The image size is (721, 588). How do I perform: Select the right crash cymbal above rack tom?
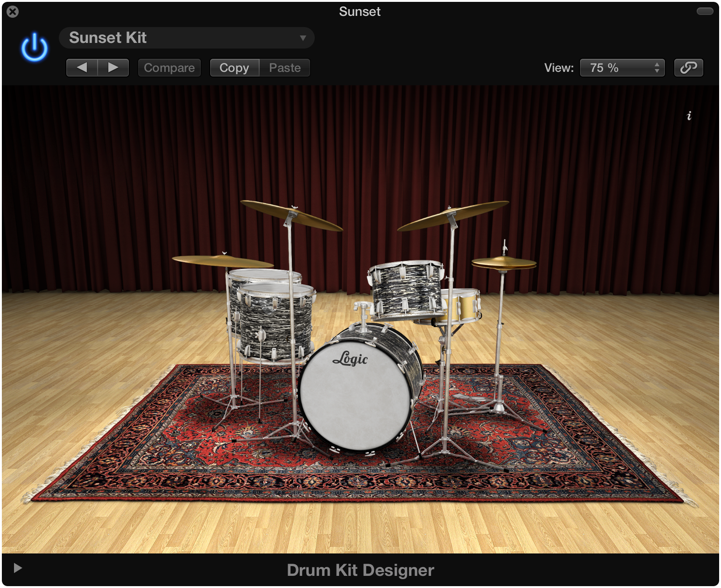point(453,215)
